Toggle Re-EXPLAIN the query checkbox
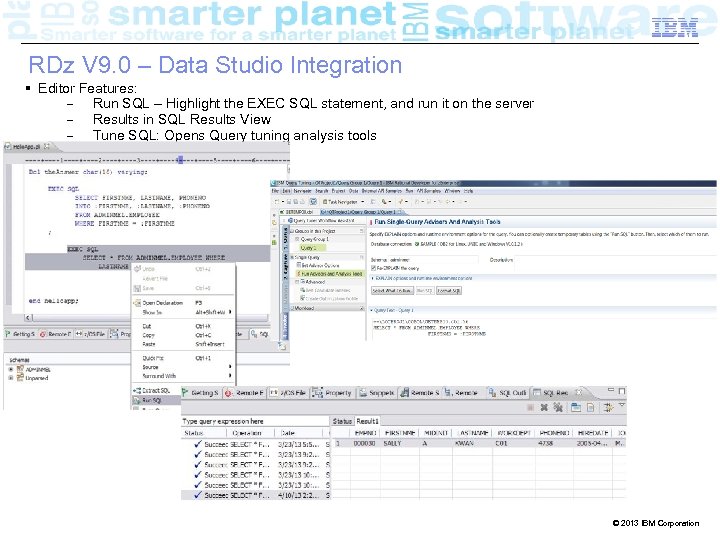The width and height of the screenshot is (720, 540). [374, 268]
